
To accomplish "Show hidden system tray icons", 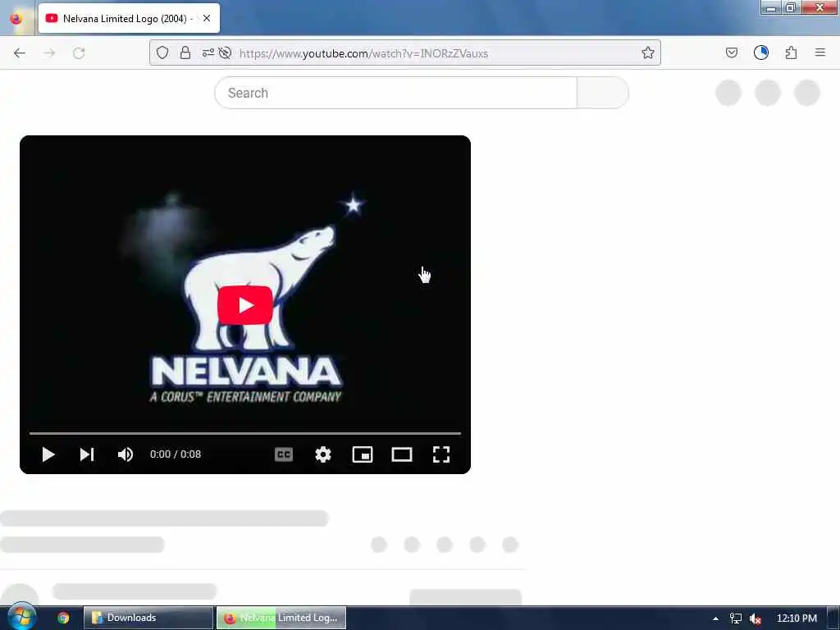I will click(715, 619).
